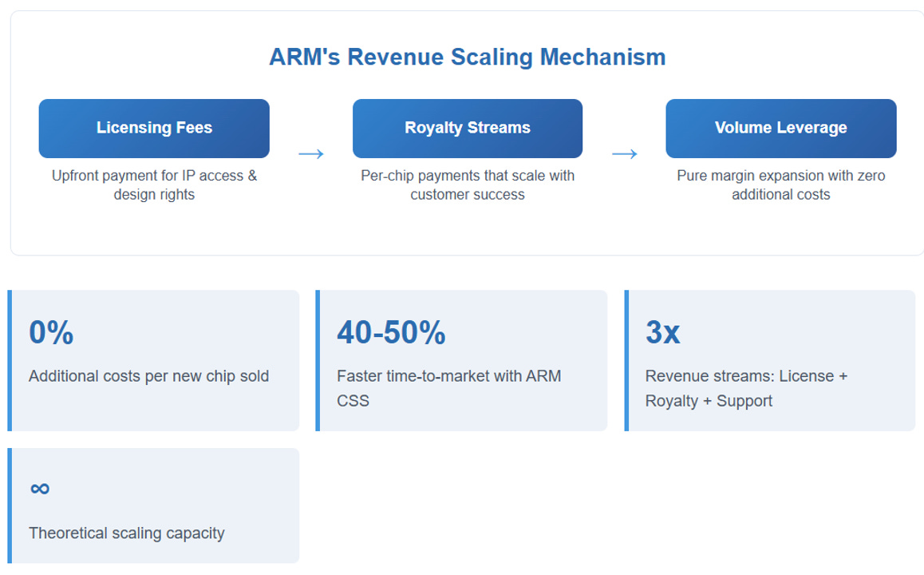Click 'Additional costs per new chip sold'
The height and width of the screenshot is (575, 924).
[x=148, y=376]
